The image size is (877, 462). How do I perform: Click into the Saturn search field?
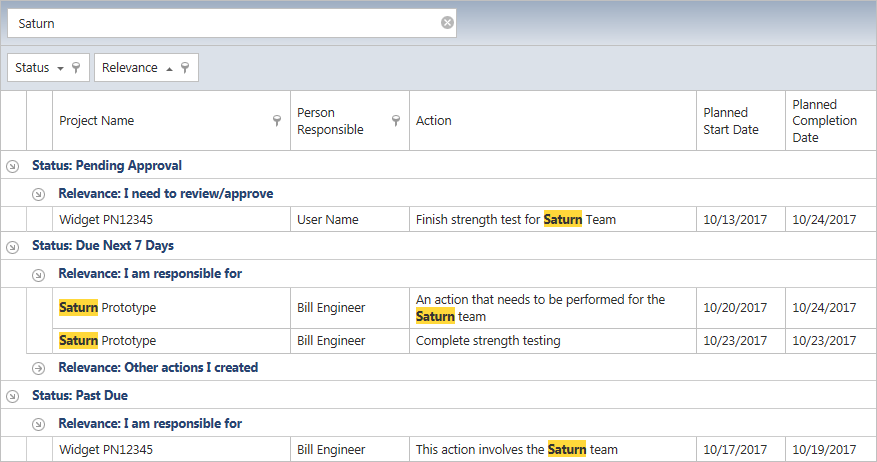tap(220, 23)
